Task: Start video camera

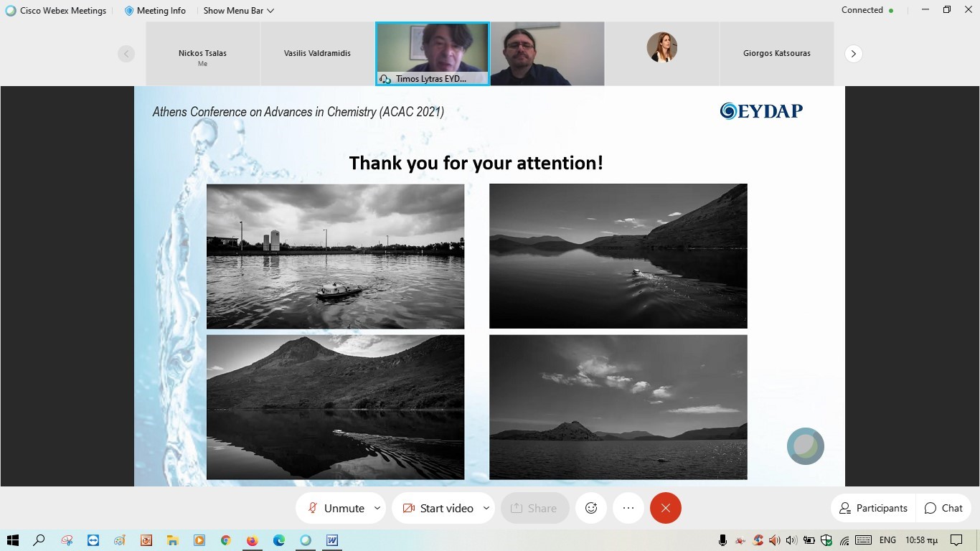Action: tap(438, 508)
